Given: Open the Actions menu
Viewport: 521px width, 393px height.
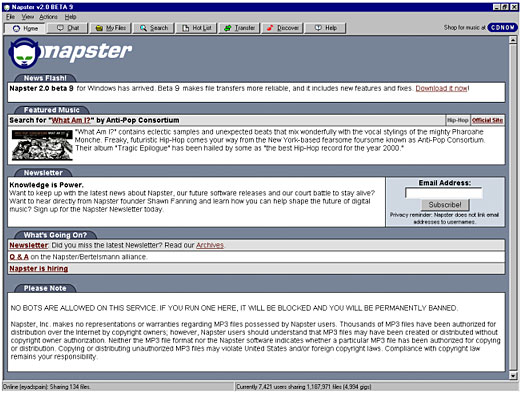Looking at the screenshot, I should tap(48, 17).
